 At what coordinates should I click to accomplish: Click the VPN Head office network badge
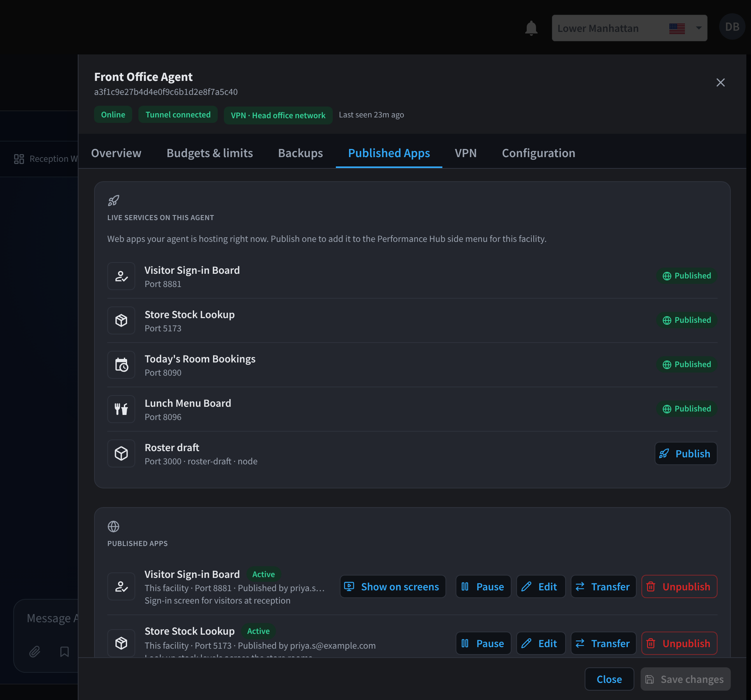[x=278, y=115]
